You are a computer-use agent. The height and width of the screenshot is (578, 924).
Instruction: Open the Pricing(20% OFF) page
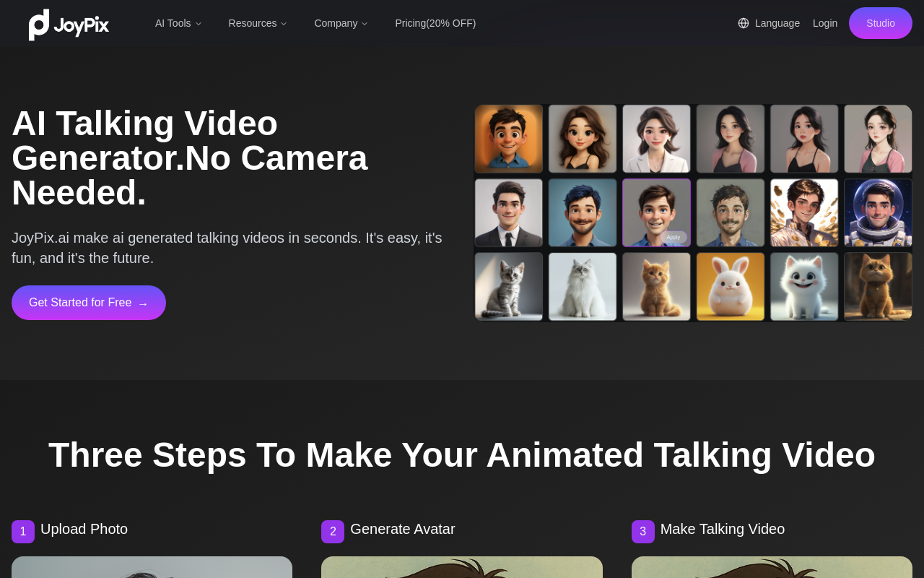435,23
